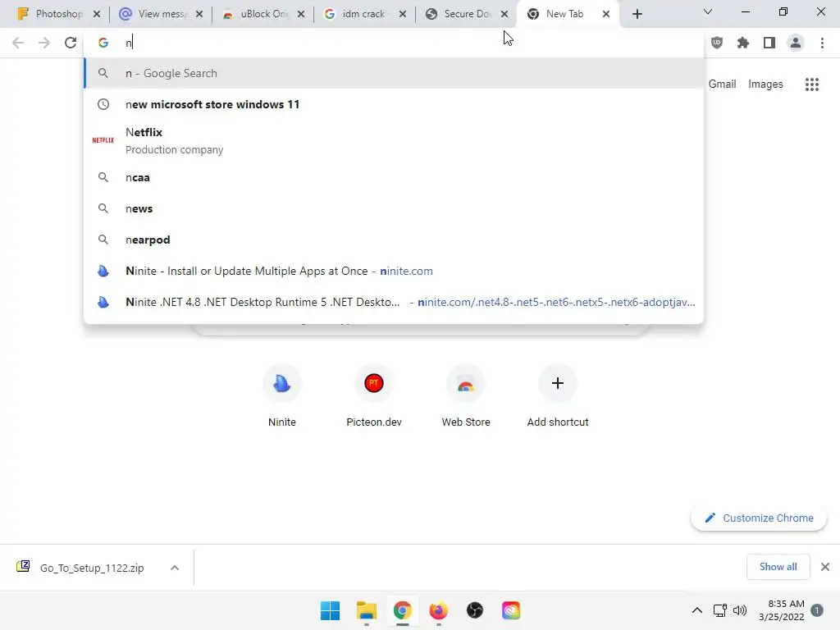Open the tab search chevron
Viewport: 840px width, 630px height.
coord(708,11)
